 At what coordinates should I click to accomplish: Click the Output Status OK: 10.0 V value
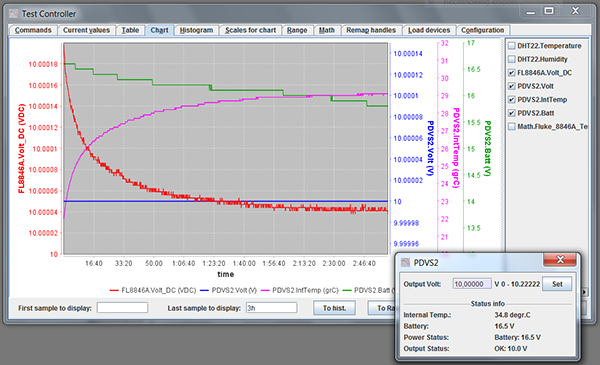[x=510, y=349]
